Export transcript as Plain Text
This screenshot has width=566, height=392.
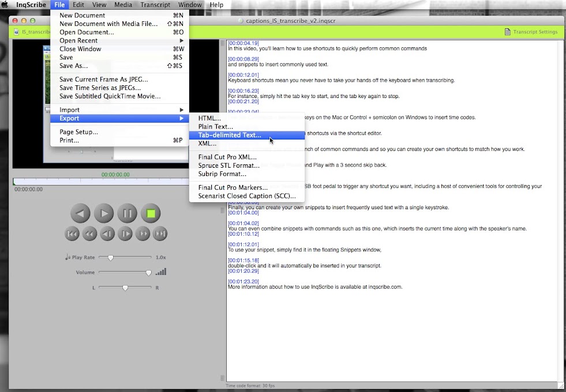[x=247, y=127]
